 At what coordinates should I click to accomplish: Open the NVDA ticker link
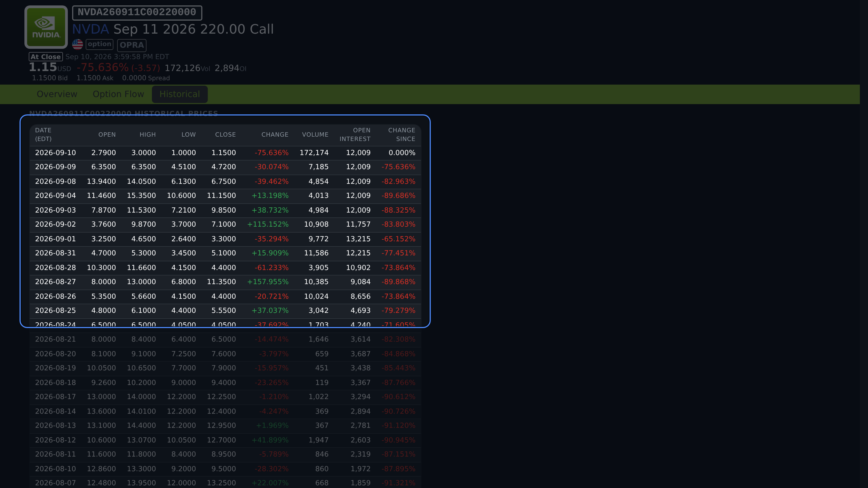91,29
